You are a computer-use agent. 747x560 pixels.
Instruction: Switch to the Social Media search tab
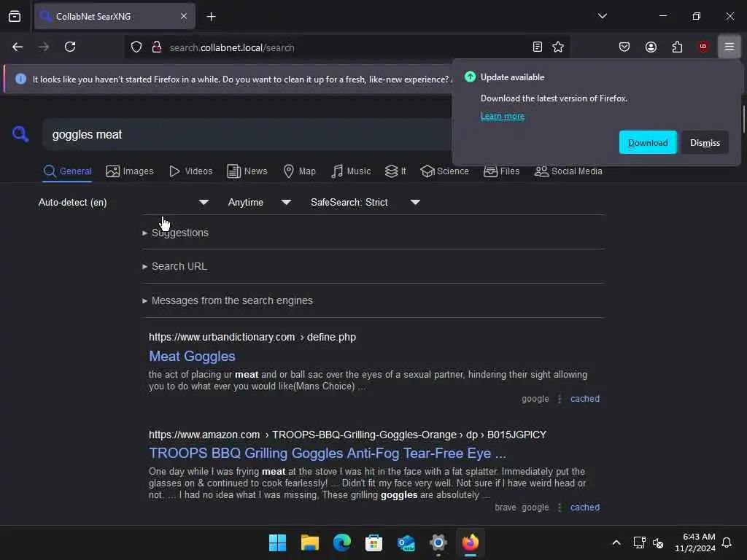(568, 171)
